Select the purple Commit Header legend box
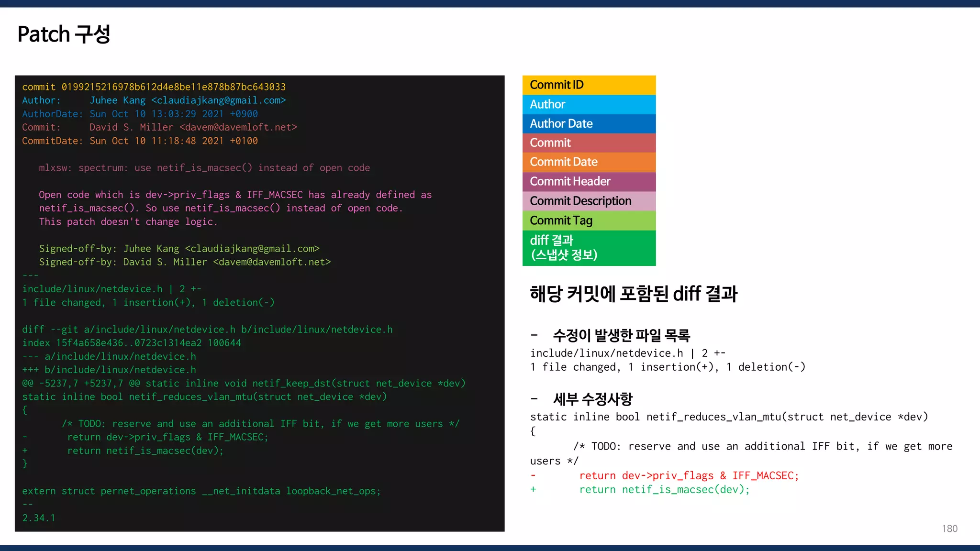The width and height of the screenshot is (980, 551). tap(589, 182)
